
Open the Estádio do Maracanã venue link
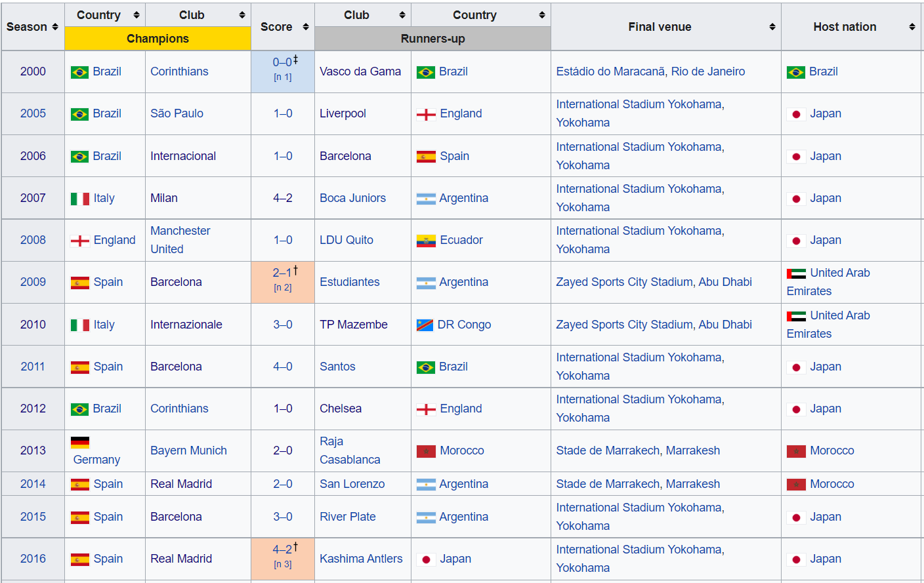click(x=611, y=71)
